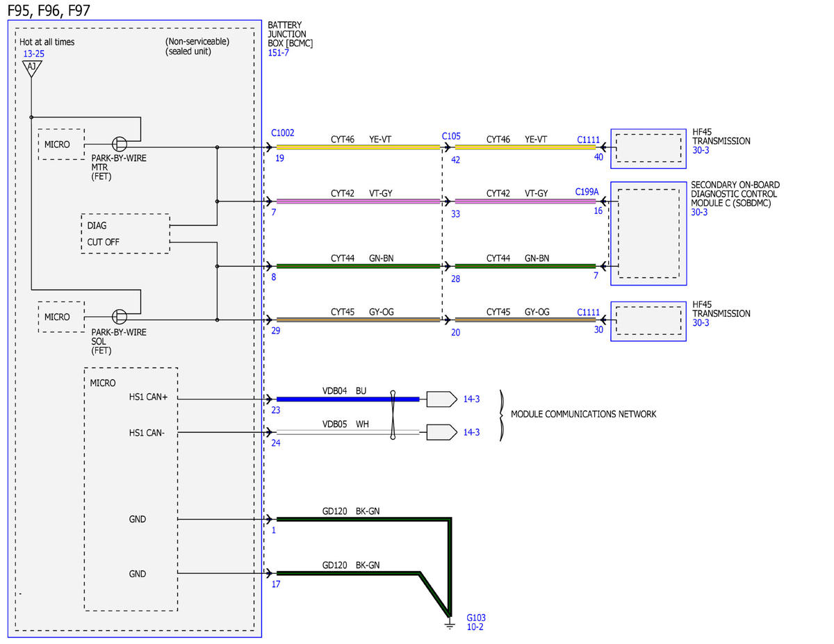The image size is (834, 644).
Task: Click MICRO box beside PARK-BY-WIRE MTR
Action: click(60, 145)
